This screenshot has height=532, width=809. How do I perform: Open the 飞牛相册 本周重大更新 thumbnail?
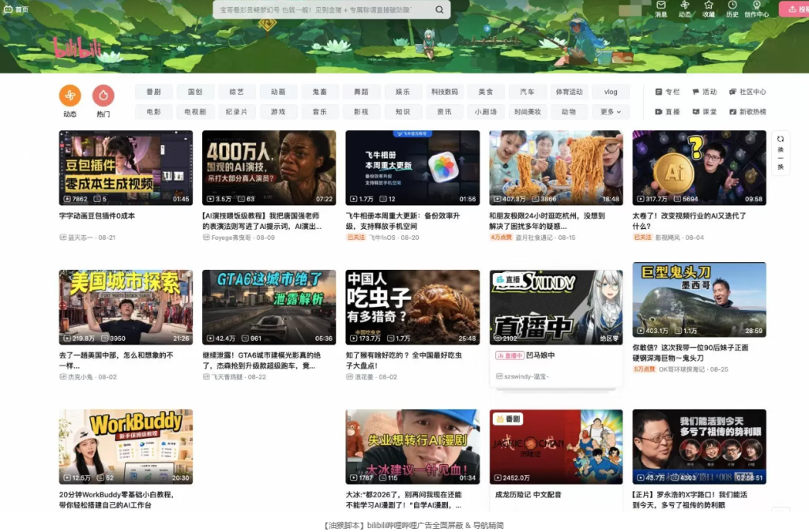(x=412, y=167)
